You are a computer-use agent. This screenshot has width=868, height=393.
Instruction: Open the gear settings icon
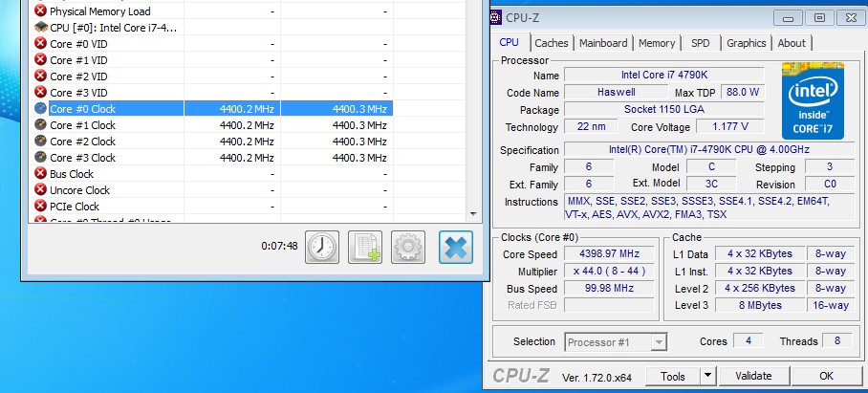(408, 247)
